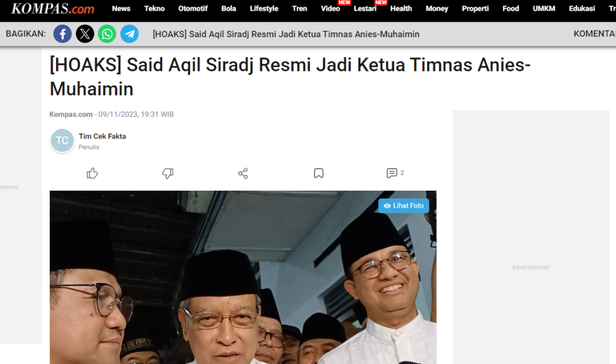Open the Tekno menu
This screenshot has width=616, height=364.
[x=155, y=8]
